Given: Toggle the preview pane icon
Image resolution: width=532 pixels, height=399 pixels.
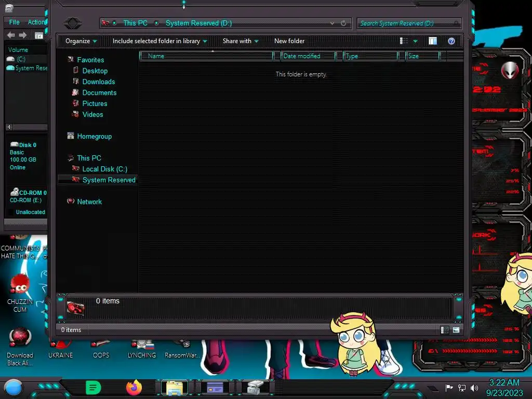Looking at the screenshot, I should (433, 41).
